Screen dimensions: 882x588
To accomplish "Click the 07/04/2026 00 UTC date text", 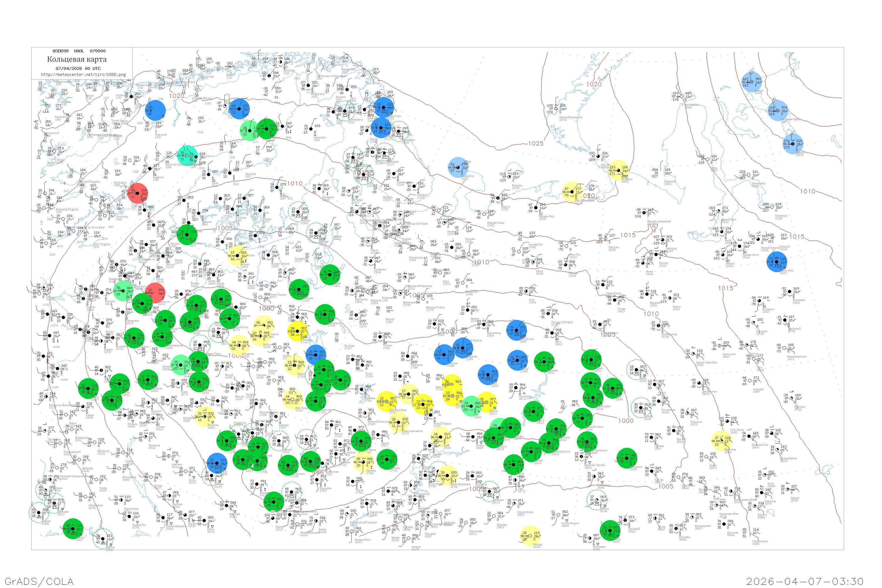I will click(78, 69).
